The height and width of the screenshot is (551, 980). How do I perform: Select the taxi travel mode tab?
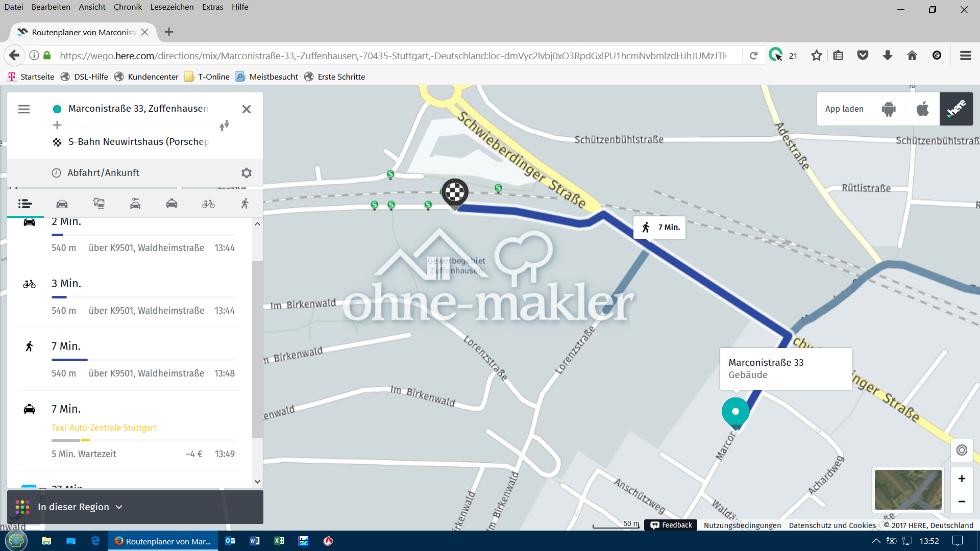click(172, 204)
